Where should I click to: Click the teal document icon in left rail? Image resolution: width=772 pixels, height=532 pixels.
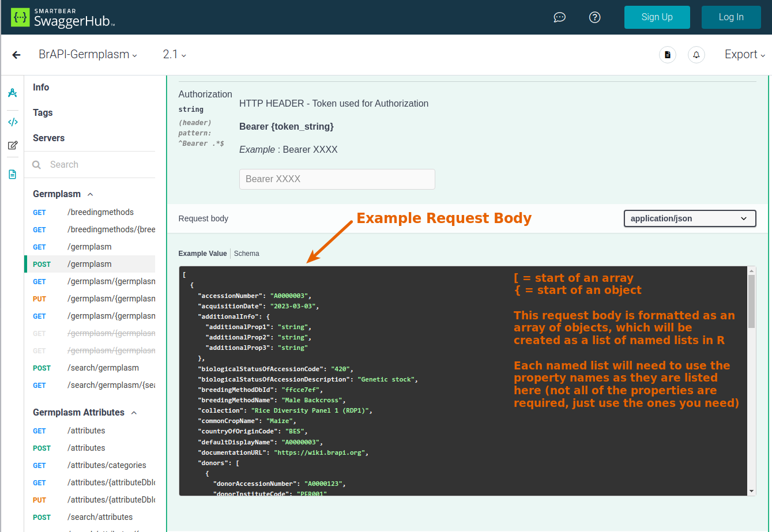(x=12, y=174)
